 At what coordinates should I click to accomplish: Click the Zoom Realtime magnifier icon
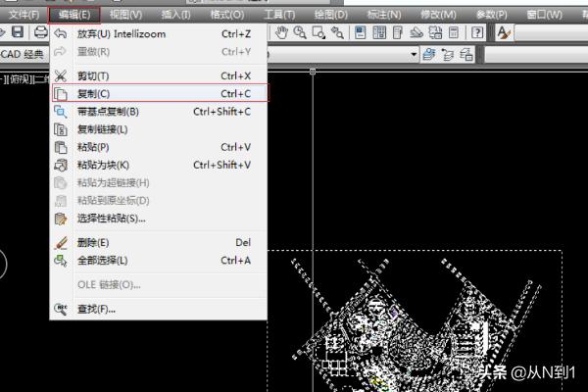tap(300, 33)
